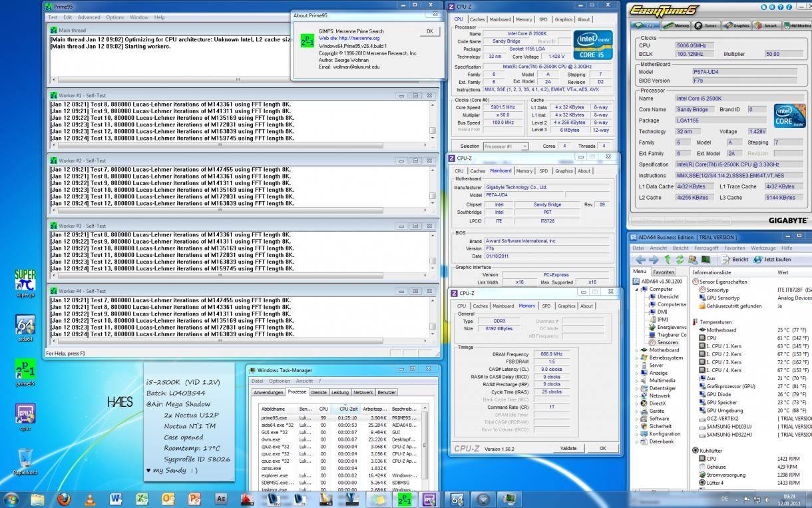Open PowerPoint from the taskbar

(195, 498)
